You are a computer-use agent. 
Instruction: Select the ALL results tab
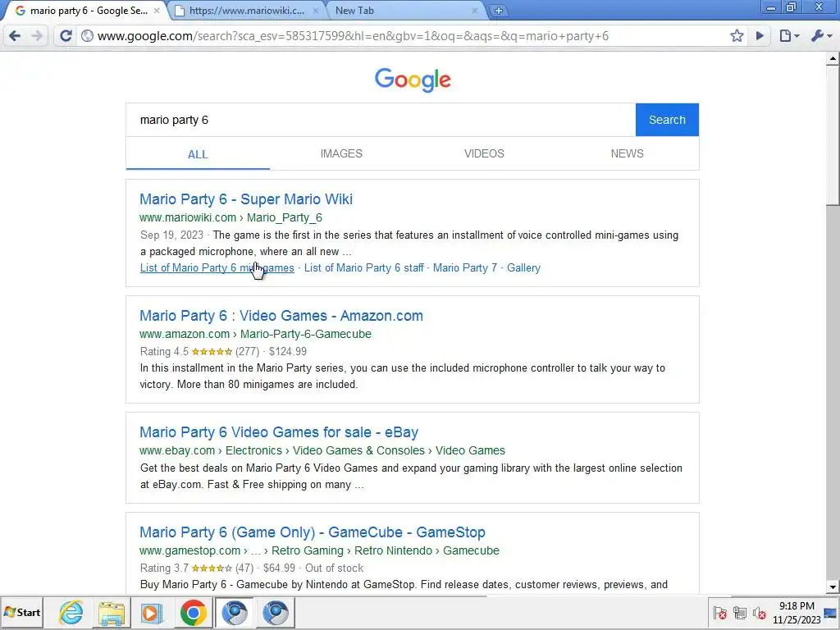coord(198,154)
